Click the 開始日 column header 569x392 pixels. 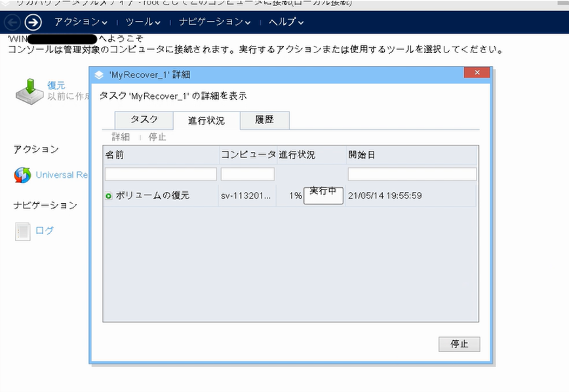point(412,155)
